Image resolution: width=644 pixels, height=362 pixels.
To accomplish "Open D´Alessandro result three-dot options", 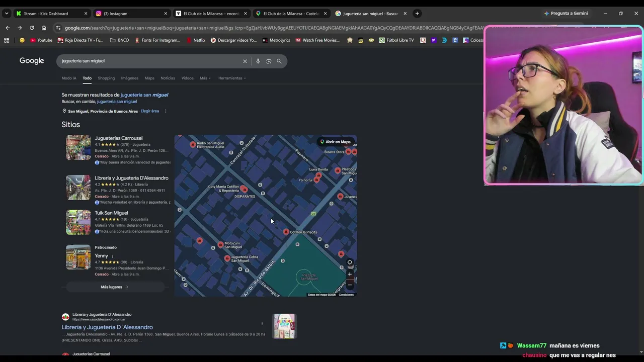I will 262,324.
